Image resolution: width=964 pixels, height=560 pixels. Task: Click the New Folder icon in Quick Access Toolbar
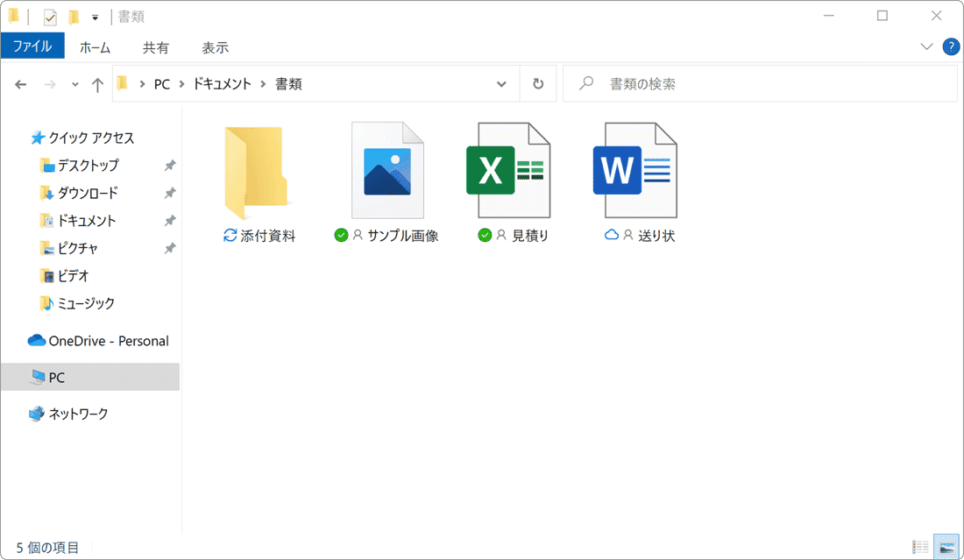click(x=74, y=16)
